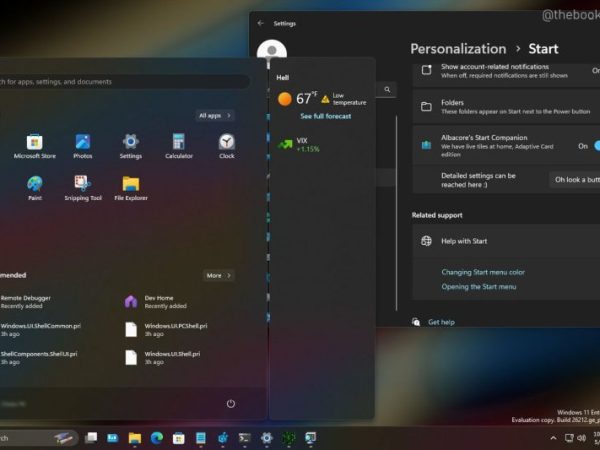Click the Start menu search box
Viewport: 600px width, 450px height.
pyautogui.click(x=124, y=82)
